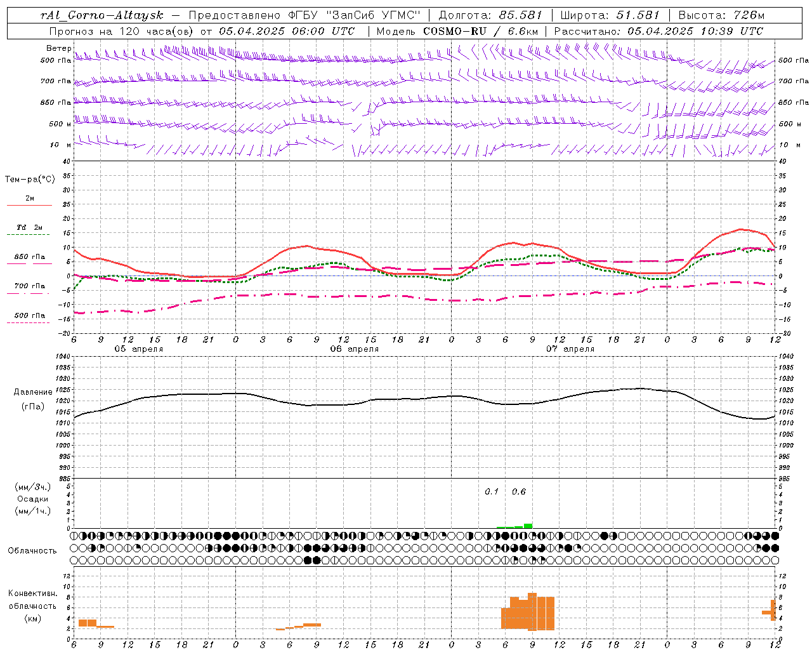This screenshot has height=650, width=812.
Task: Click the 850 гПа temperature legend entry
Action: pyautogui.click(x=30, y=257)
